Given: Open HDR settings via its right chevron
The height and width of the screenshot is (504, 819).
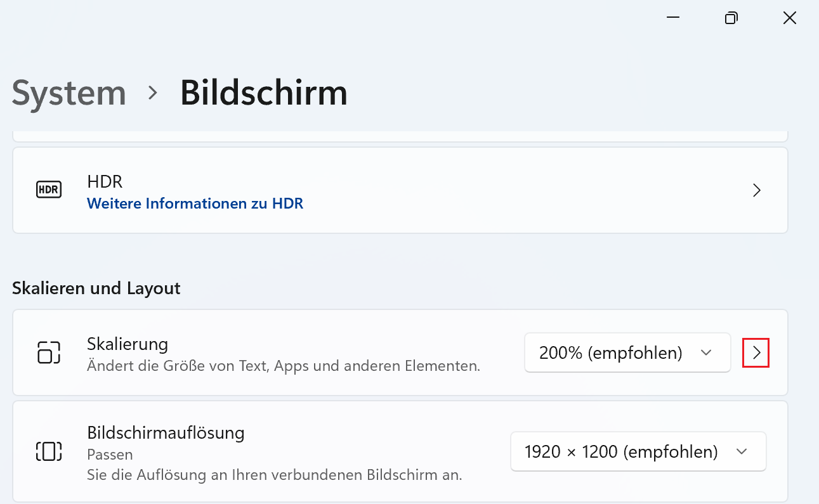Looking at the screenshot, I should [756, 190].
